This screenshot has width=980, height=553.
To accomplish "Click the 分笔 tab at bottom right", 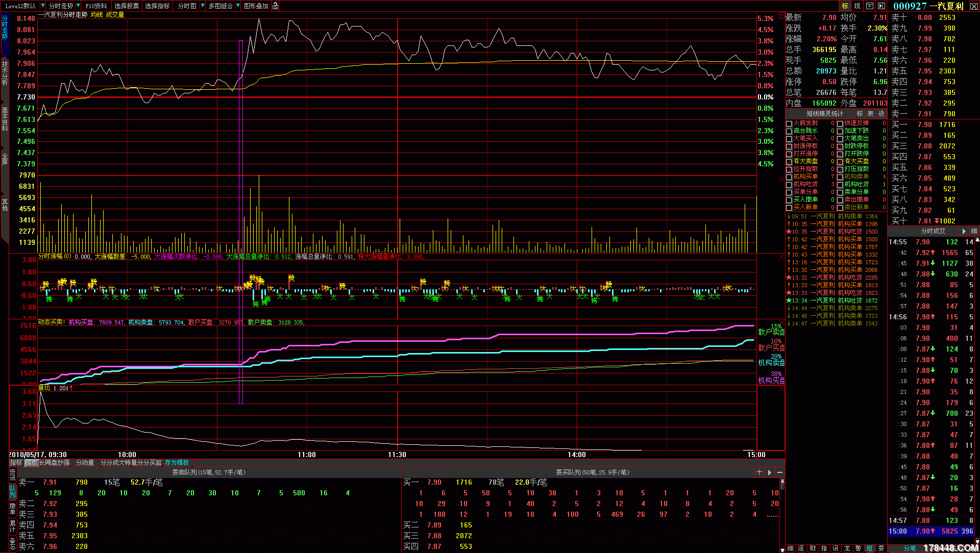I will coord(910,548).
